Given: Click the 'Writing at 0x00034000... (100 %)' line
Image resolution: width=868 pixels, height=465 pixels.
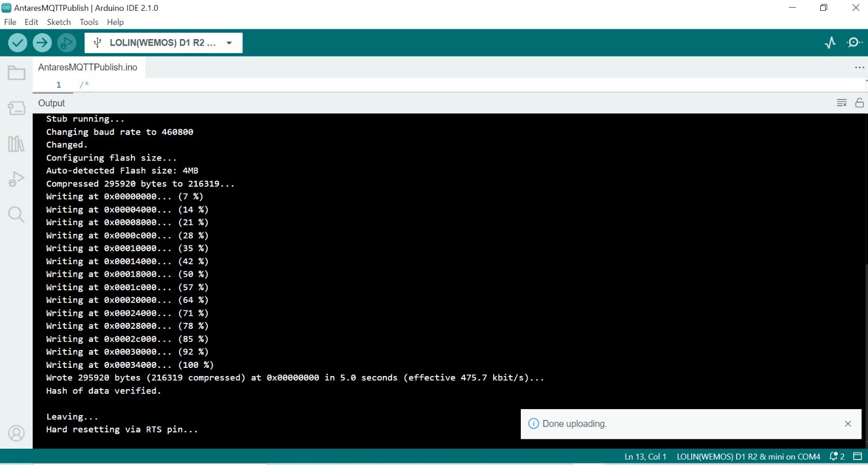Looking at the screenshot, I should [x=130, y=365].
